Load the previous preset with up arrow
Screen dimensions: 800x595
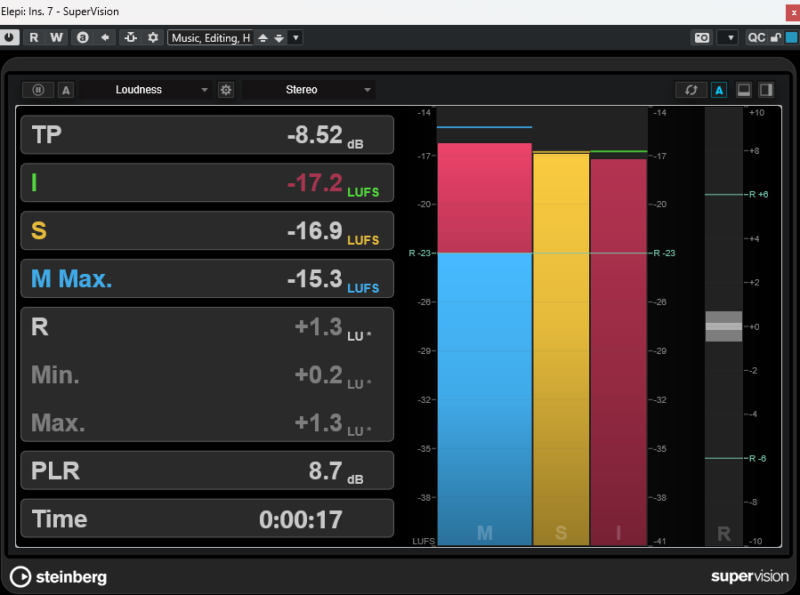tap(263, 38)
